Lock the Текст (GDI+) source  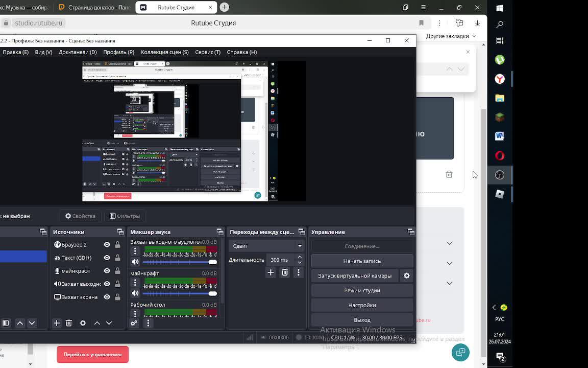117,258
